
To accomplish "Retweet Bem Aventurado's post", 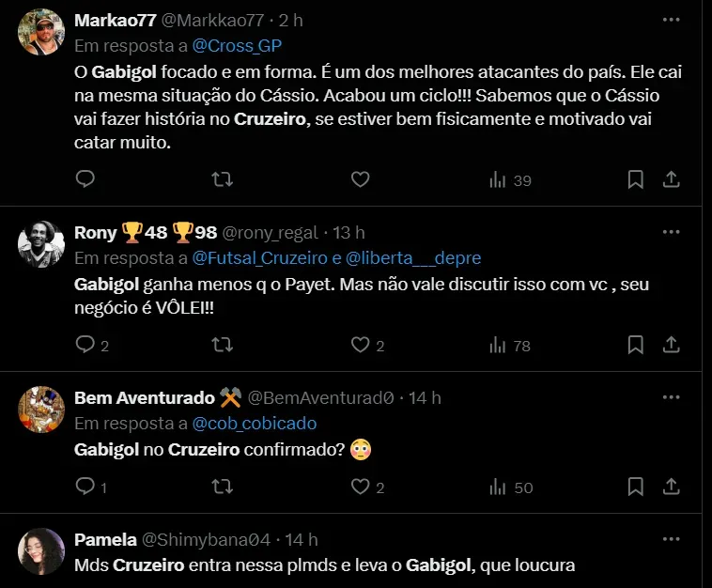I will (x=223, y=487).
